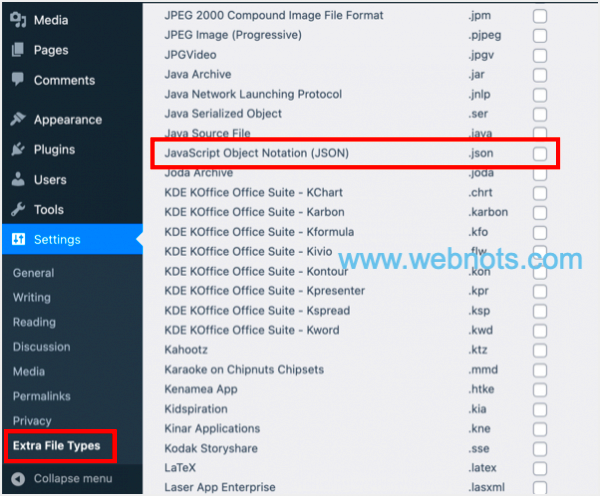Go to Writing settings submenu
The height and width of the screenshot is (496, 600).
32,297
